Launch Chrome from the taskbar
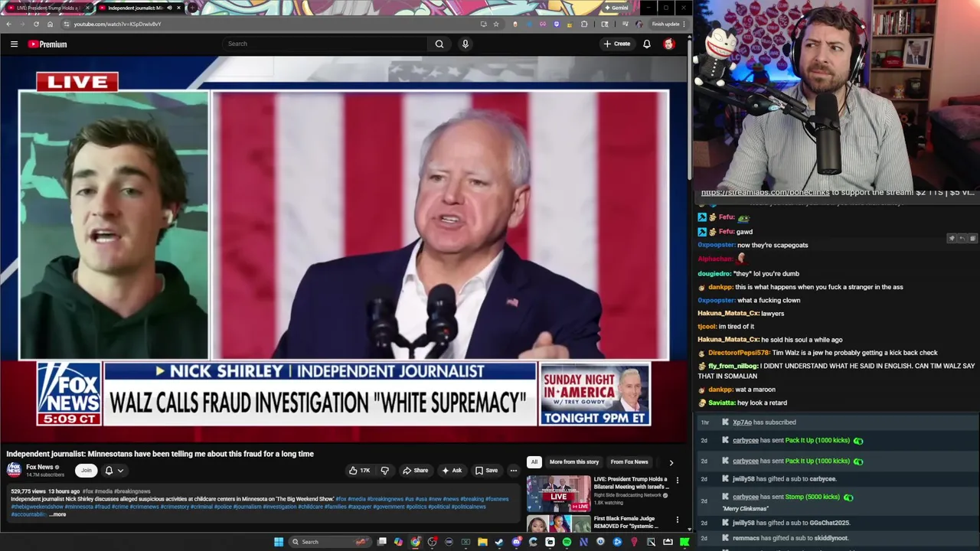 (x=415, y=542)
